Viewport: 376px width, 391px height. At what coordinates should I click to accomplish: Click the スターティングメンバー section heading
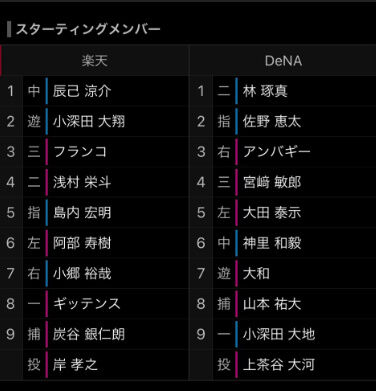pos(88,29)
